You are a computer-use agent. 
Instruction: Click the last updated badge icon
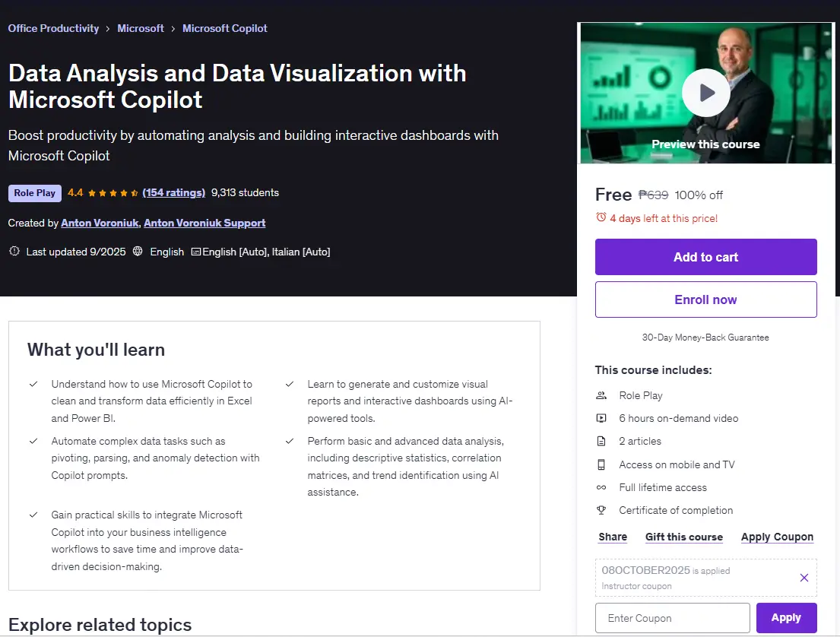(x=14, y=252)
